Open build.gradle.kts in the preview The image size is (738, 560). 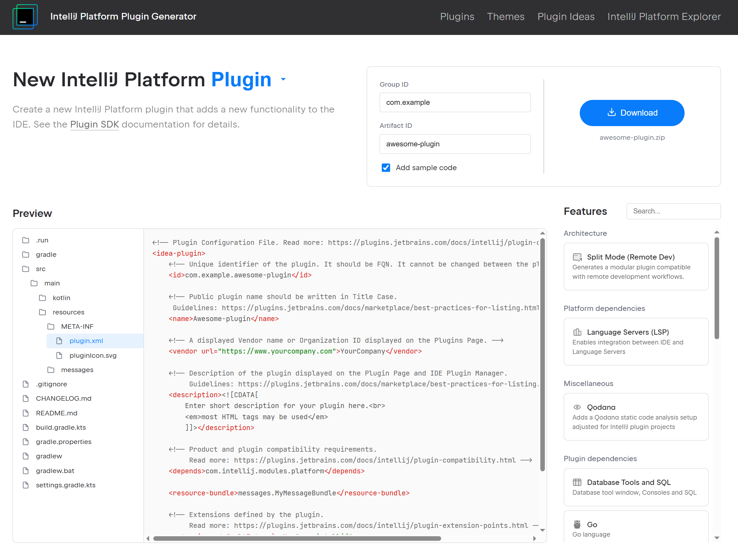coord(61,428)
